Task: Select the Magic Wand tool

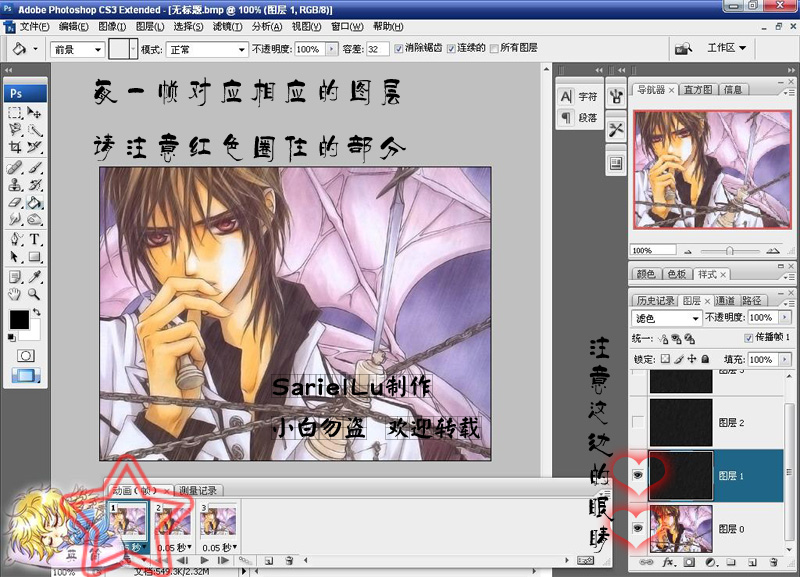Action: (x=34, y=130)
